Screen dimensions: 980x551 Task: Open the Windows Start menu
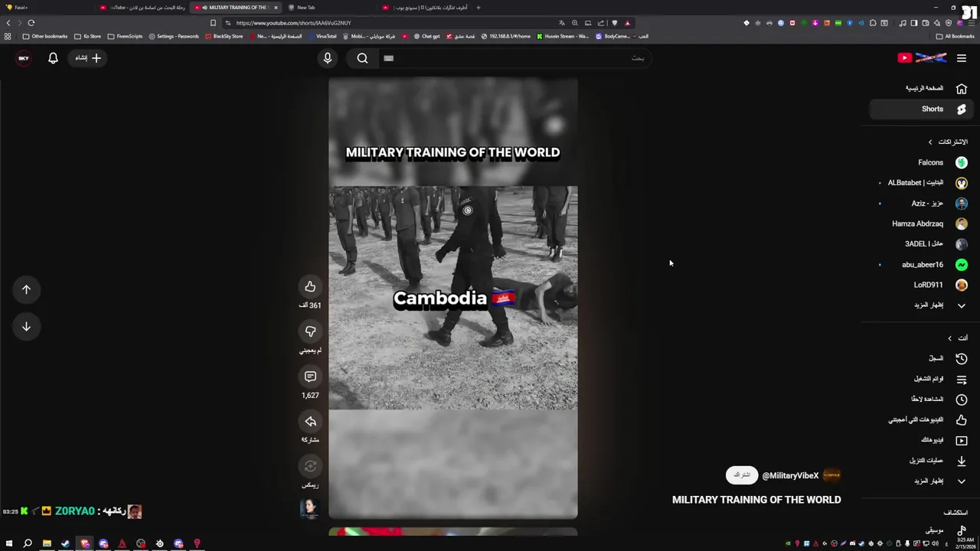point(9,543)
